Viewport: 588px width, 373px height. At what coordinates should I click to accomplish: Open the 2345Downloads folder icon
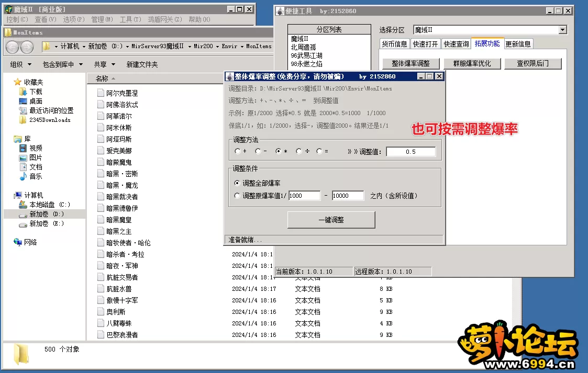pyautogui.click(x=23, y=120)
